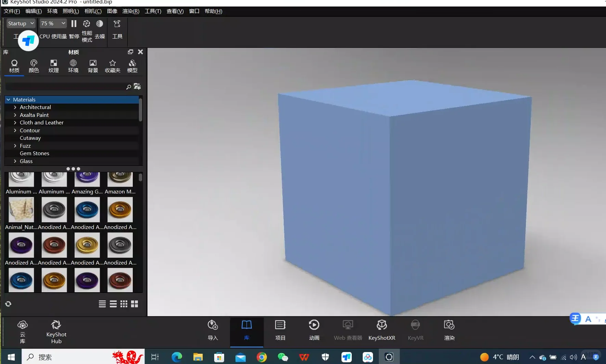Image resolution: width=606 pixels, height=364 pixels.
Task: Expand the Glass folder
Action: click(15, 161)
